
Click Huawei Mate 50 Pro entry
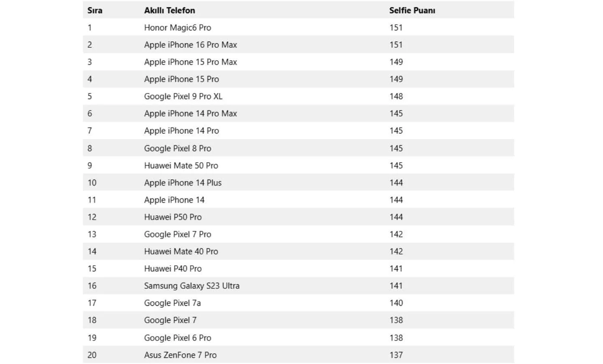tap(181, 165)
